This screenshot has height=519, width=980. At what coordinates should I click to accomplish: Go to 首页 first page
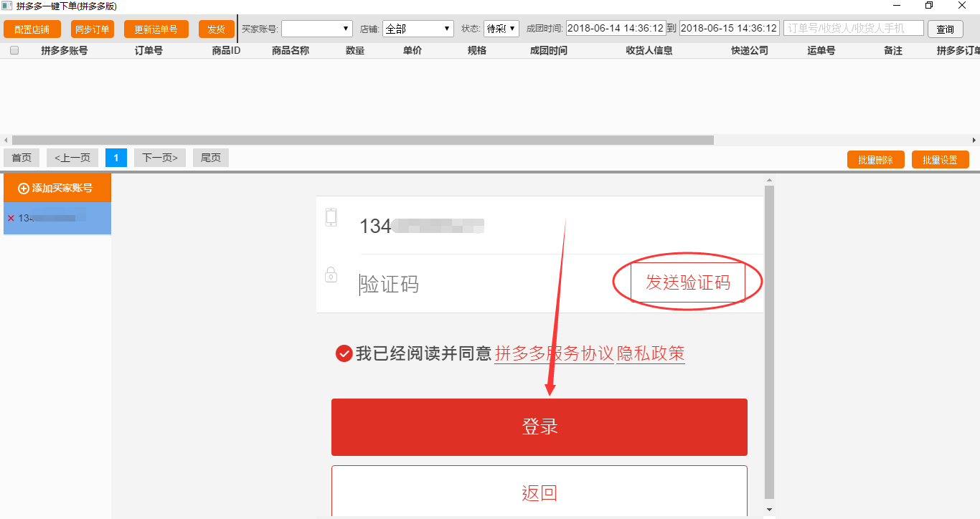pos(22,158)
